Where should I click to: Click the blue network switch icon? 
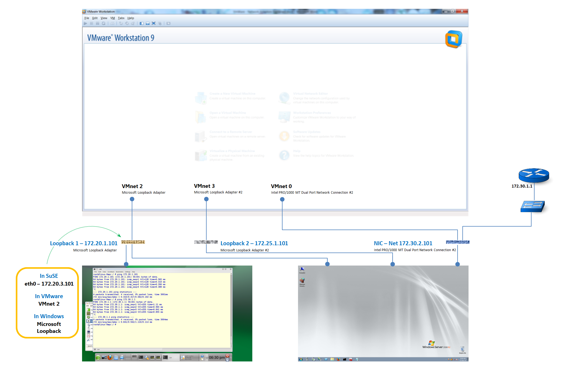(x=532, y=207)
